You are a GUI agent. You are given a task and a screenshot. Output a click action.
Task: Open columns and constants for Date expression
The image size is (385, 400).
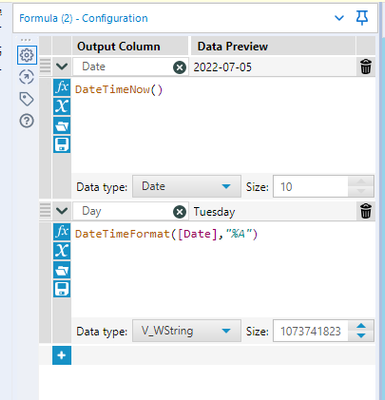(x=62, y=107)
